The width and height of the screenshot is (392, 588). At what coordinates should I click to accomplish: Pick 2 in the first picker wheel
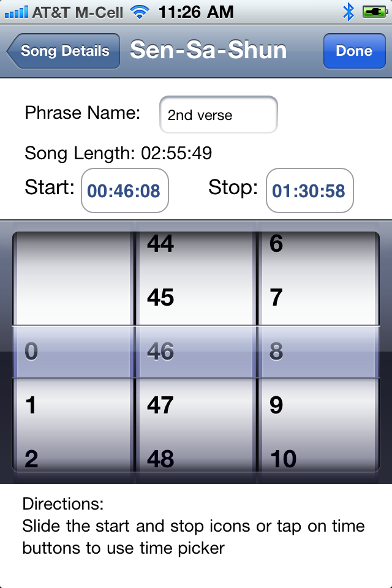tap(31, 459)
